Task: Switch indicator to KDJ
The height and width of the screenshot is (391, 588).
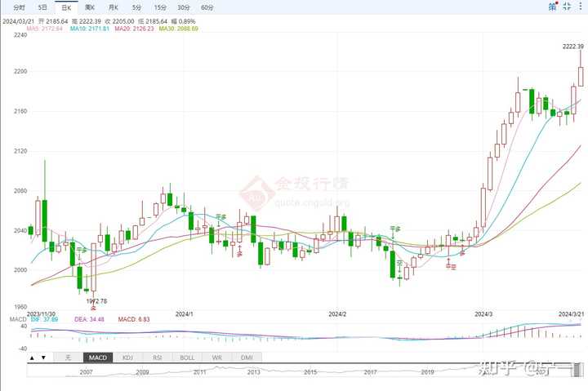Action: tap(127, 358)
